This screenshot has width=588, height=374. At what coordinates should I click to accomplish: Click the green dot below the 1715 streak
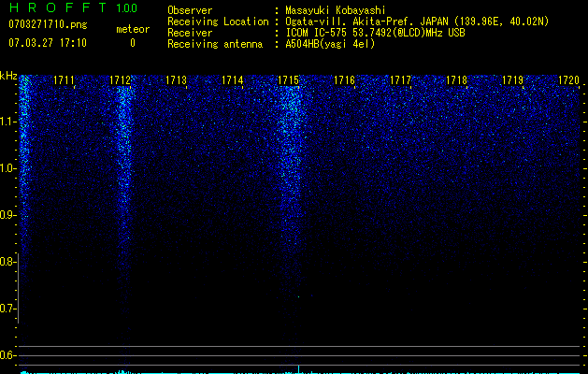(299, 297)
